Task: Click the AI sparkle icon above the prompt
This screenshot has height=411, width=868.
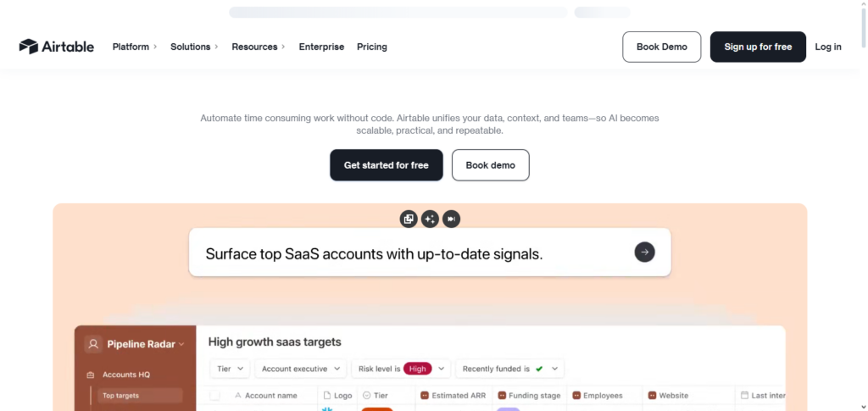Action: click(430, 219)
